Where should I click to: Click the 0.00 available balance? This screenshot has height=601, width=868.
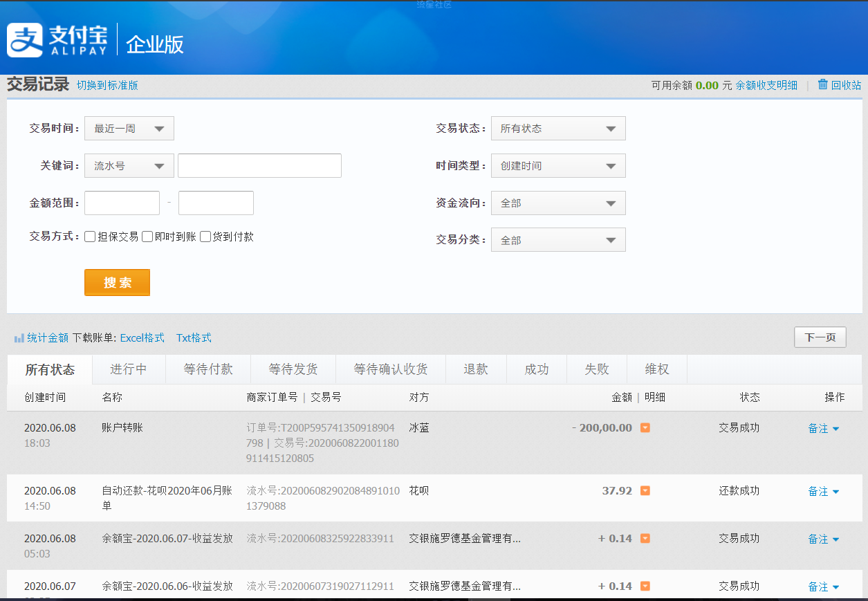coord(707,85)
